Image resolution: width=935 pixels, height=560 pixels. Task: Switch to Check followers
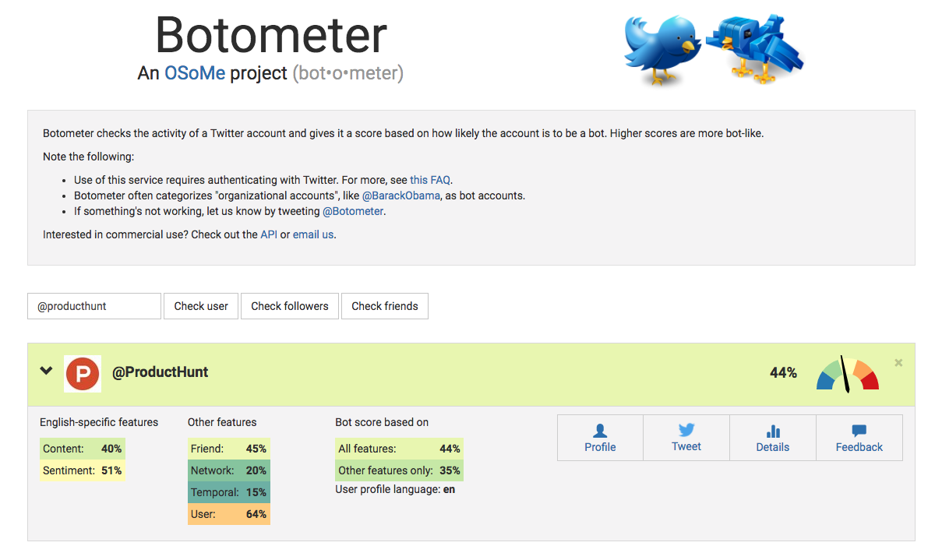point(289,306)
